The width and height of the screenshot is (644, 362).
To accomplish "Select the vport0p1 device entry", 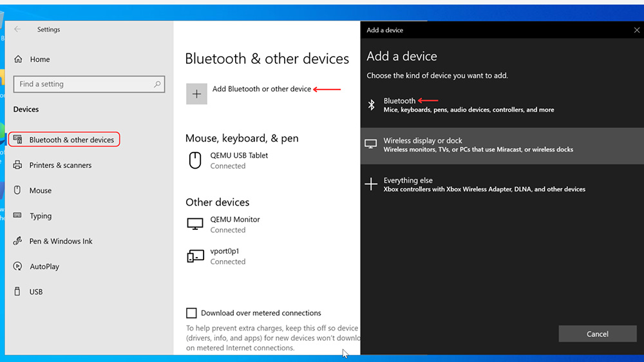I will point(217,256).
